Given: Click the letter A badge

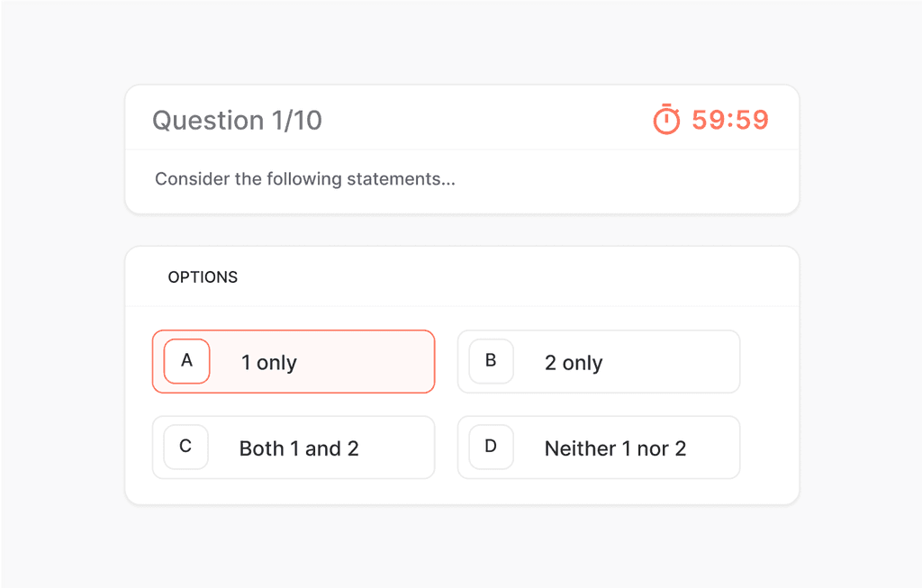Looking at the screenshot, I should pyautogui.click(x=186, y=361).
